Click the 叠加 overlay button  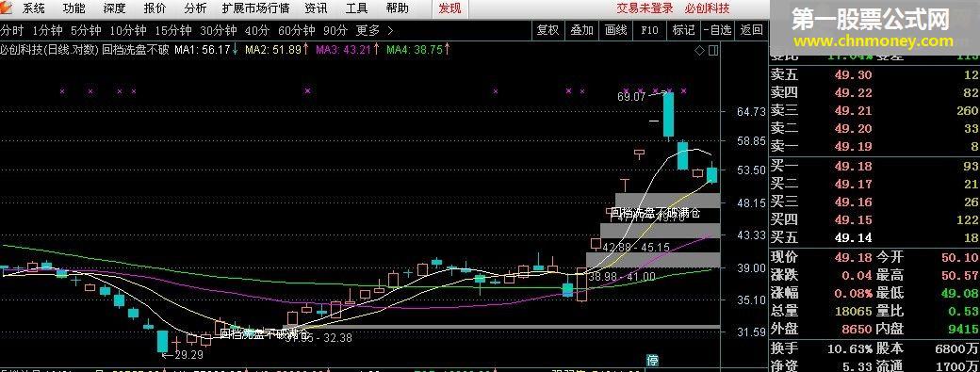[582, 30]
